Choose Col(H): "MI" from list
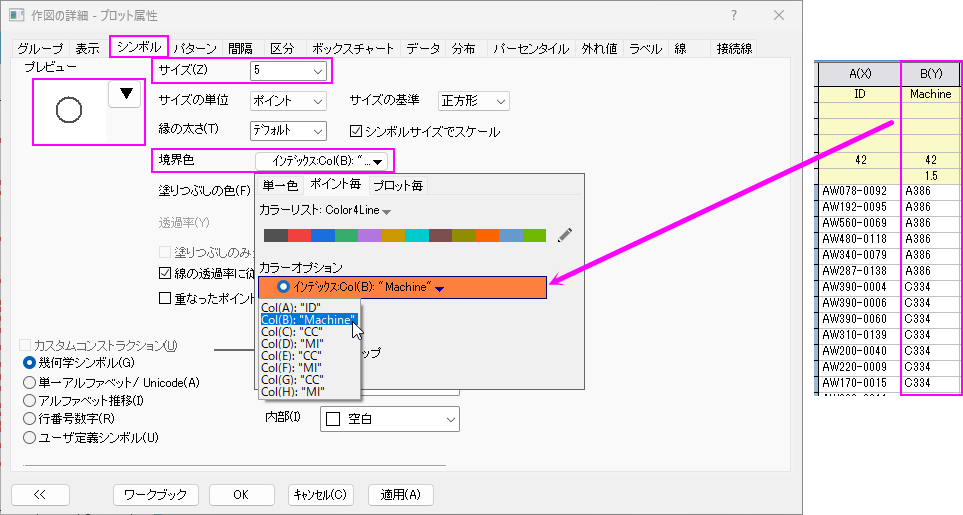This screenshot has width=963, height=515. [x=309, y=392]
